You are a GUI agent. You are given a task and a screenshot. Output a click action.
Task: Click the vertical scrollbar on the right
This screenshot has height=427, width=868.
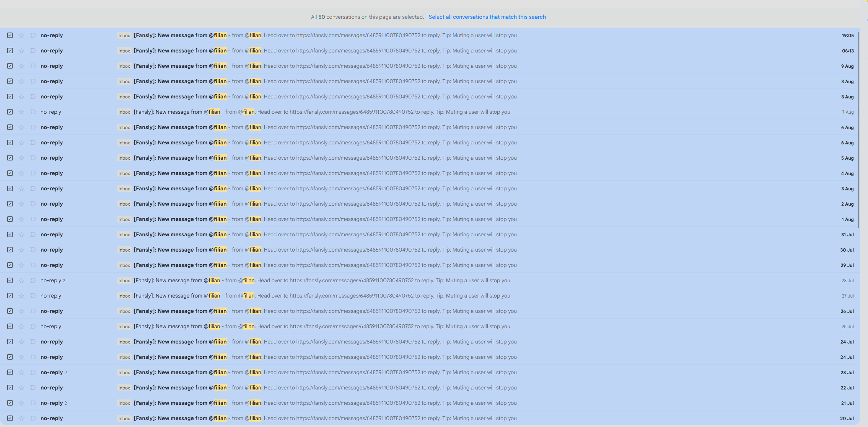tap(858, 130)
